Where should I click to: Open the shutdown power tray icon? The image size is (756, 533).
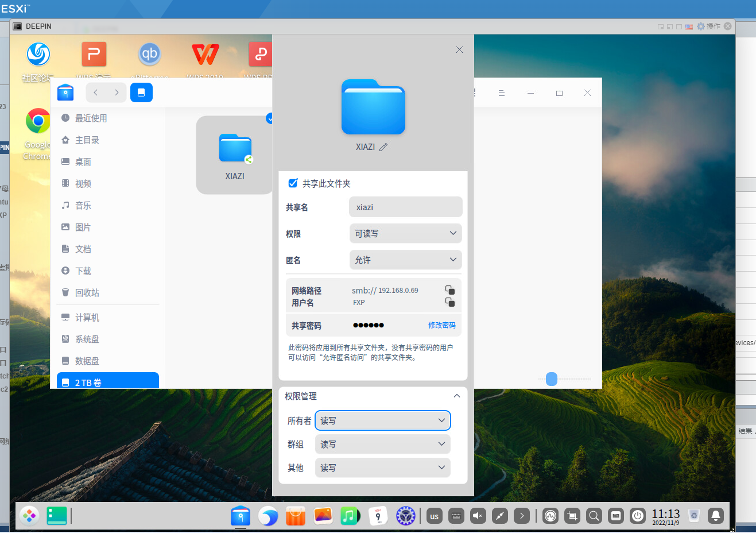[638, 516]
